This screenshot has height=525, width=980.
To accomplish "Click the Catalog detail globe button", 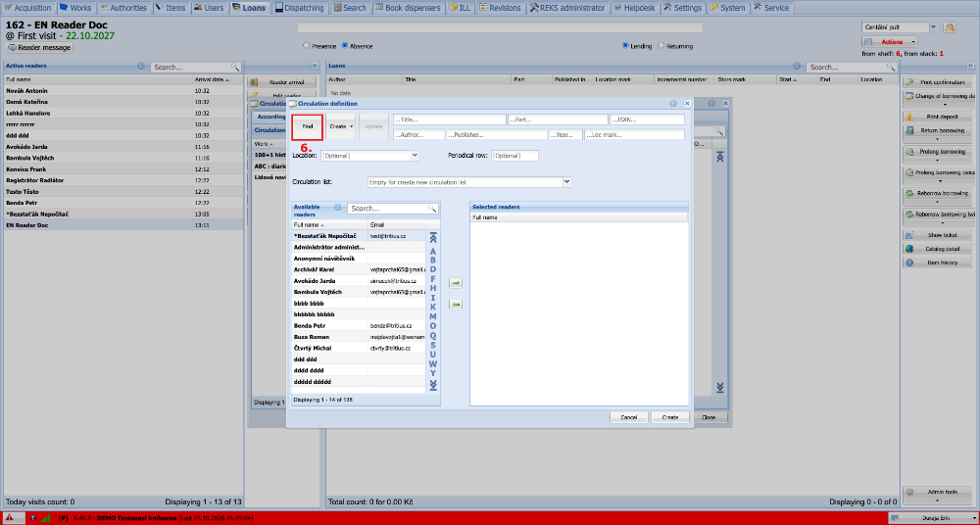I will click(x=939, y=249).
